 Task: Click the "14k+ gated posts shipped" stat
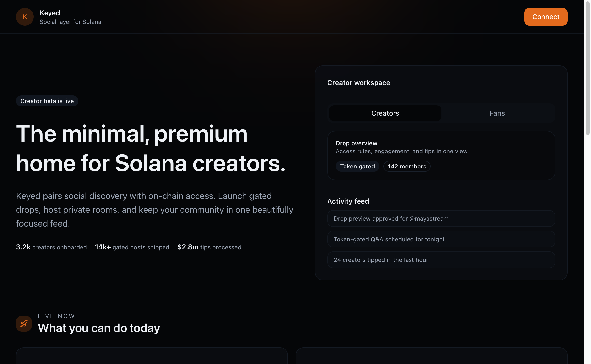(x=132, y=247)
